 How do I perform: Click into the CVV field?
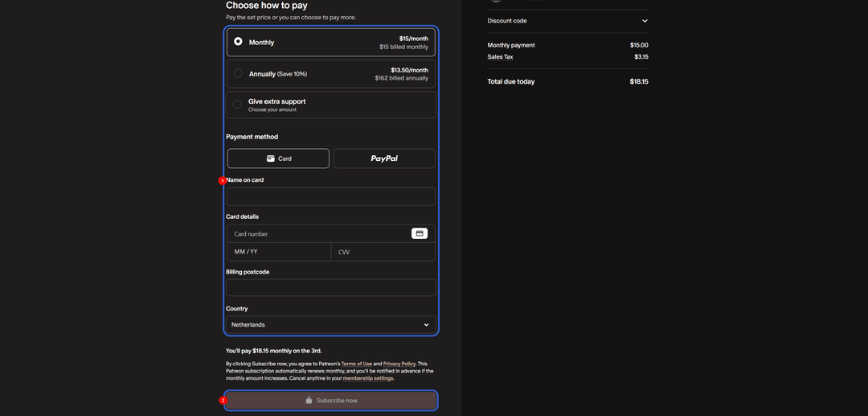[383, 252]
